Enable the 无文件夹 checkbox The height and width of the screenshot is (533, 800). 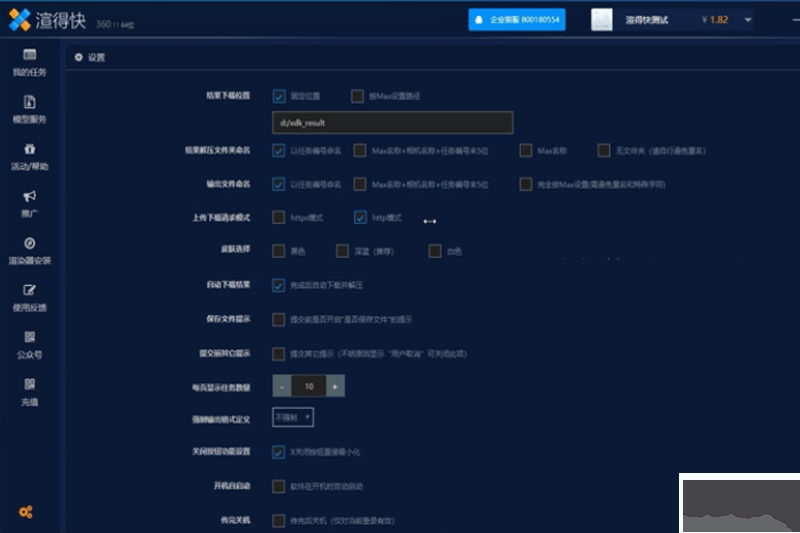coord(604,150)
